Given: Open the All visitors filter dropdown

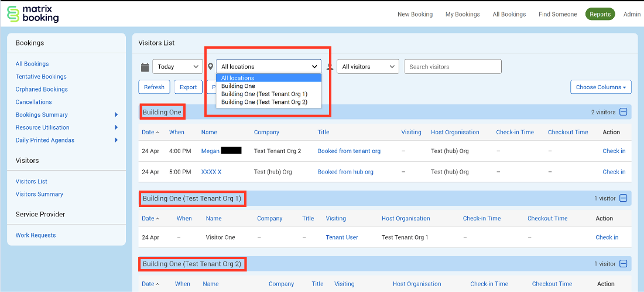Looking at the screenshot, I should [368, 67].
